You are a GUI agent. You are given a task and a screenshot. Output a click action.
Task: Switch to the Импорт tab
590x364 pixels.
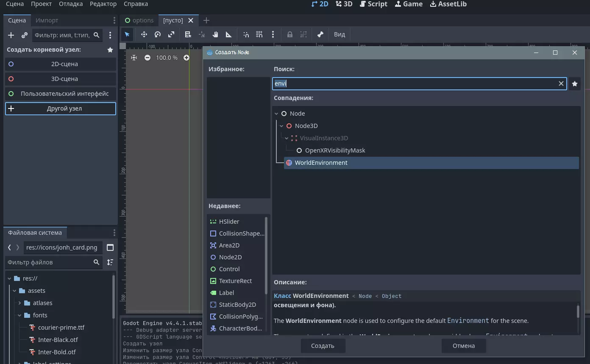(x=47, y=20)
